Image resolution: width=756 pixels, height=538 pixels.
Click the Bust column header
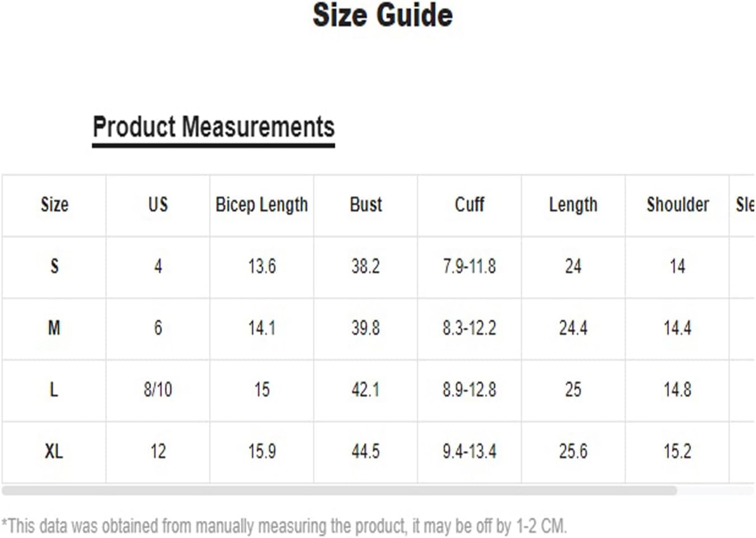click(x=366, y=205)
